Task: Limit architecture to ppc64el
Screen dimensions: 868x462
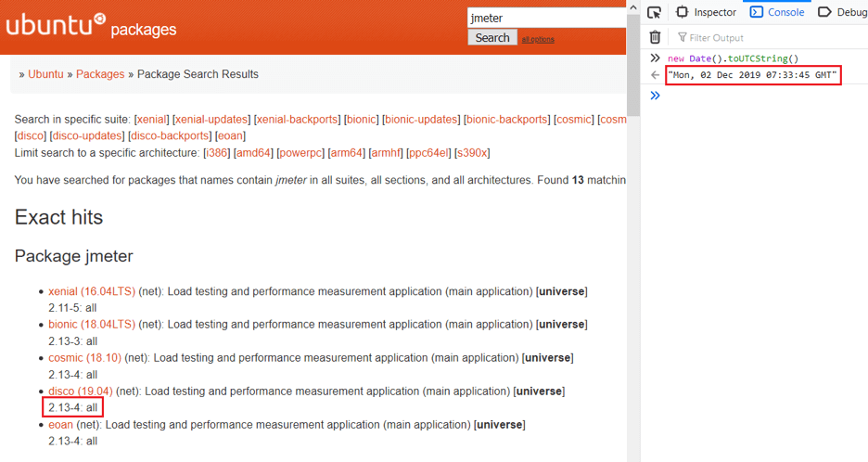Action: [x=428, y=153]
